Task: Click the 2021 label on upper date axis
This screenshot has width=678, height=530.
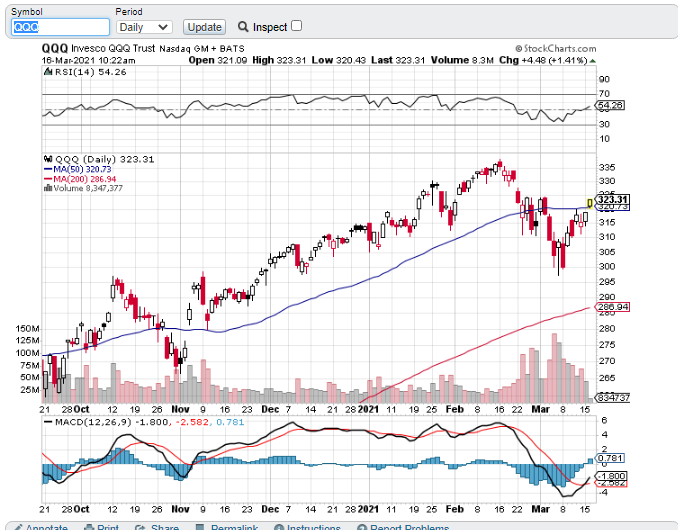Action: click(368, 409)
